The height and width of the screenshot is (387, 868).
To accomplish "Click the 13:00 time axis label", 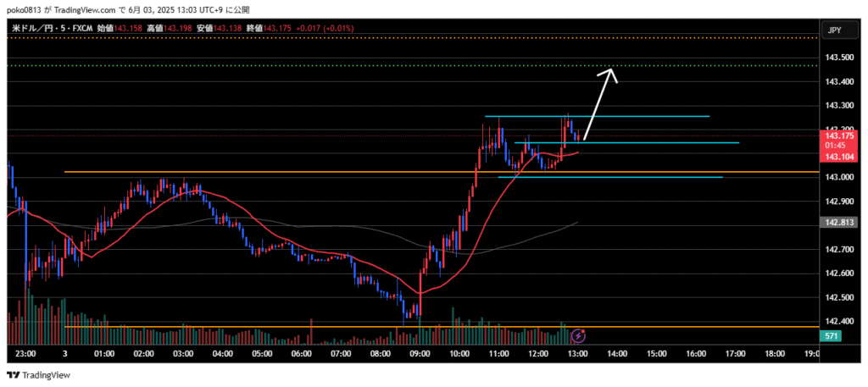I will pos(576,352).
